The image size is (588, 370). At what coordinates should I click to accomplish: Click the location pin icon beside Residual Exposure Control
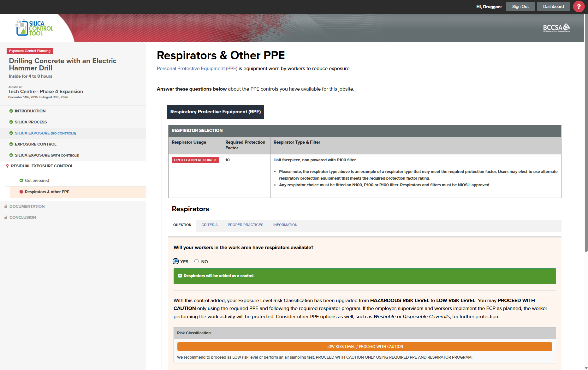coord(7,166)
